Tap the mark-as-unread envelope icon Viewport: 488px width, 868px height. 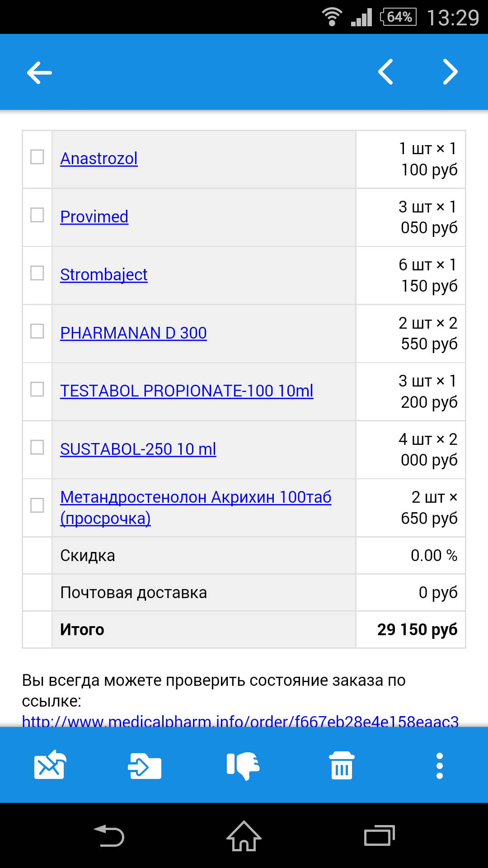click(50, 765)
